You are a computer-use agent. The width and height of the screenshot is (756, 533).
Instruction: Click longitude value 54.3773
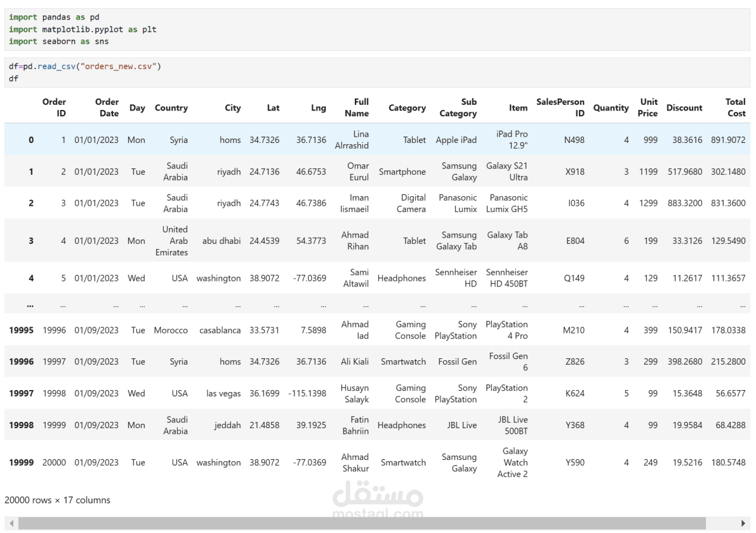click(311, 241)
